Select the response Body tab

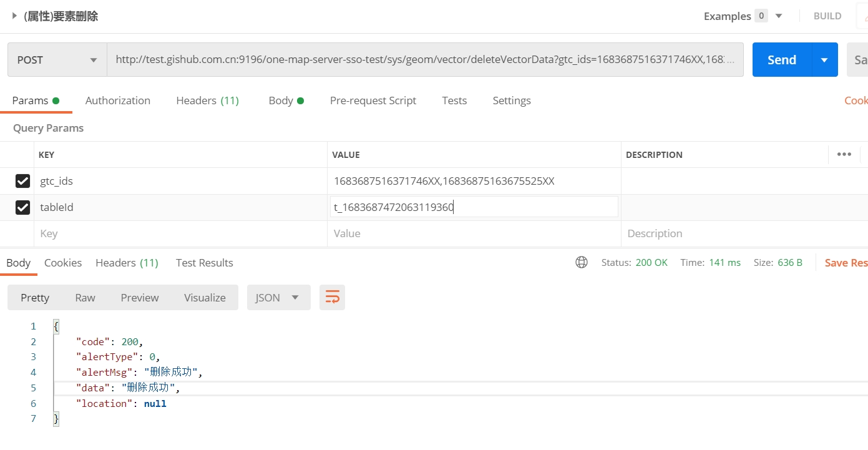(x=18, y=263)
